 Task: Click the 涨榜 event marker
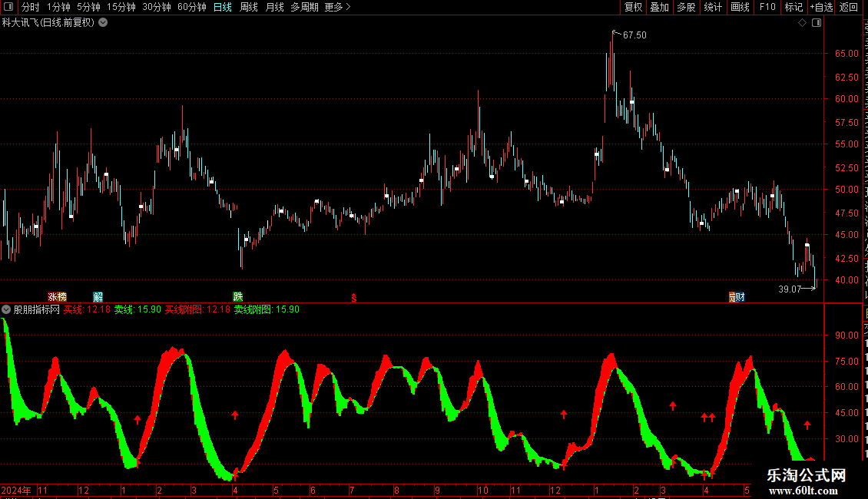tap(57, 297)
